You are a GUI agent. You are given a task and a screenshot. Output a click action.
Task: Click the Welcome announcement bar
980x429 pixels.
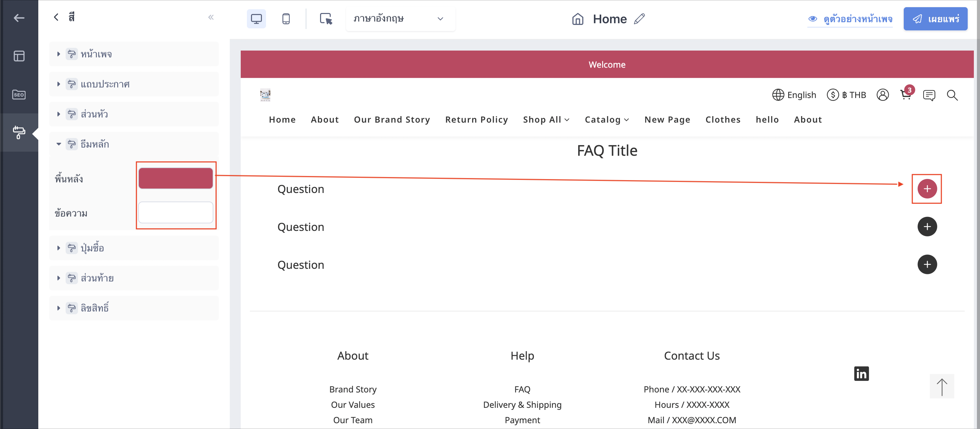607,64
